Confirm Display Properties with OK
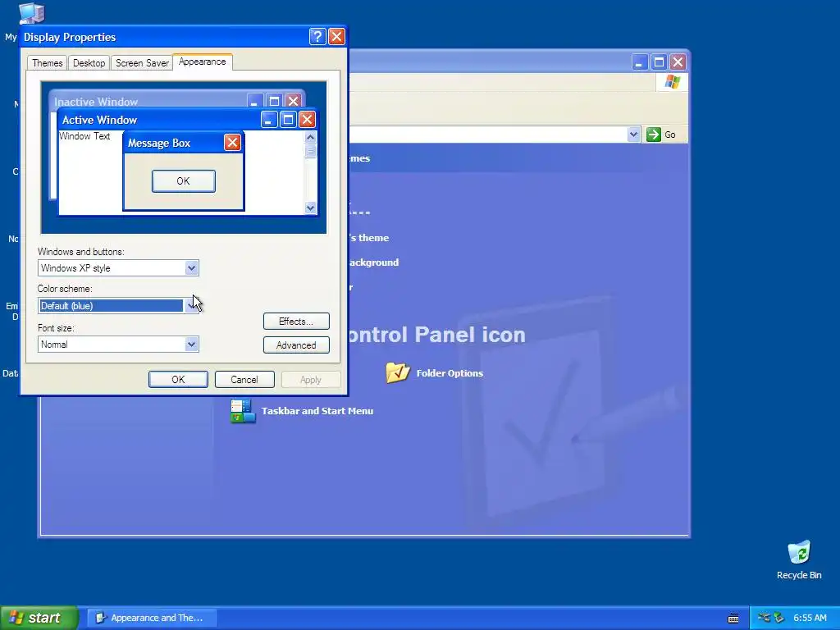The width and height of the screenshot is (840, 630). coord(178,379)
